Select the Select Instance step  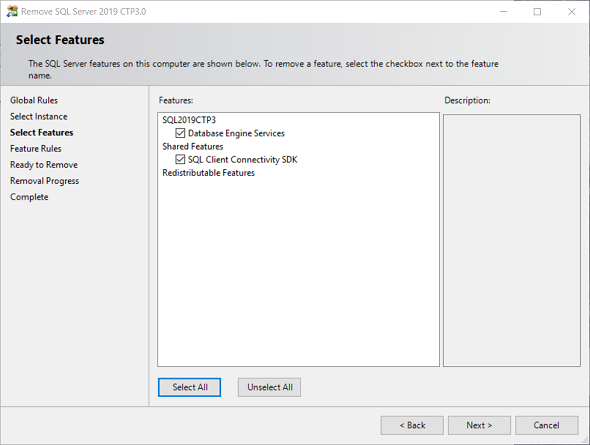[39, 117]
